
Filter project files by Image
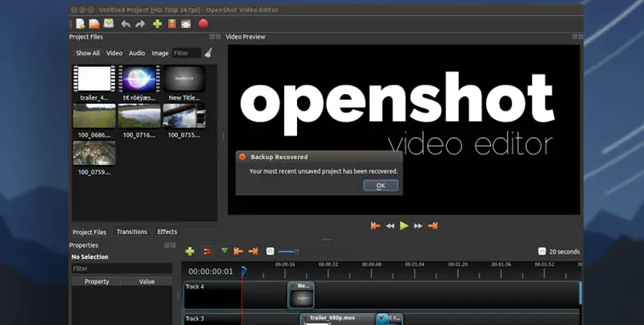pos(160,53)
